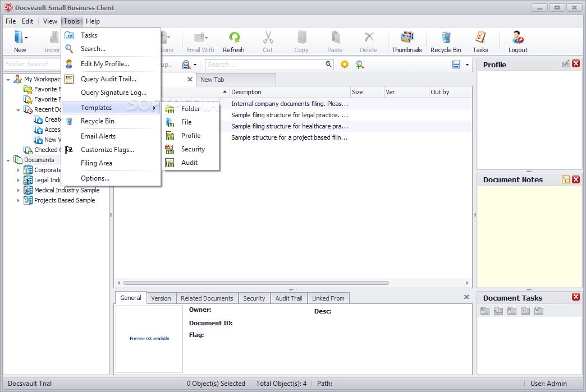Select Filing Area menu item
This screenshot has height=392, width=586.
[111, 163]
